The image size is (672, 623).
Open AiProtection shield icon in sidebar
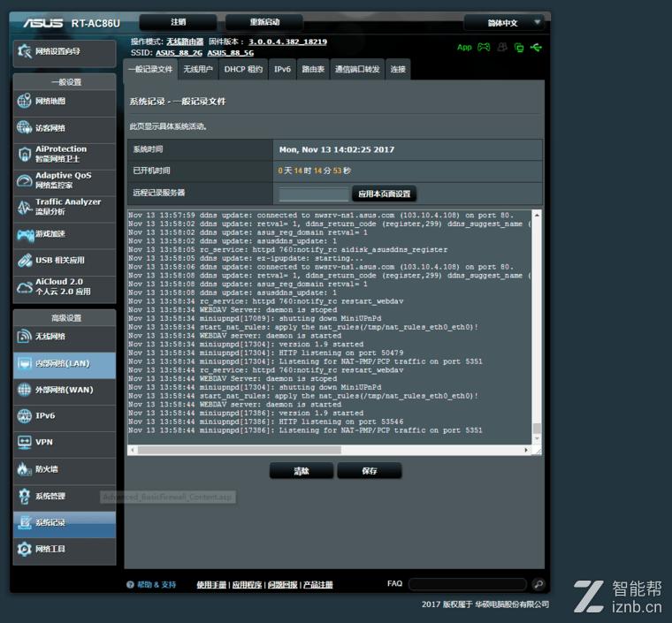(x=24, y=155)
